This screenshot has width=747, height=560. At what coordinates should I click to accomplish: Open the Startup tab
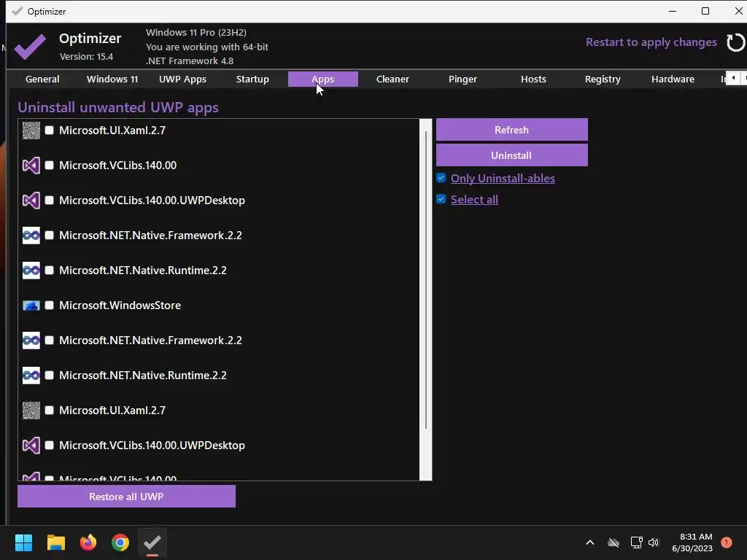pos(252,79)
